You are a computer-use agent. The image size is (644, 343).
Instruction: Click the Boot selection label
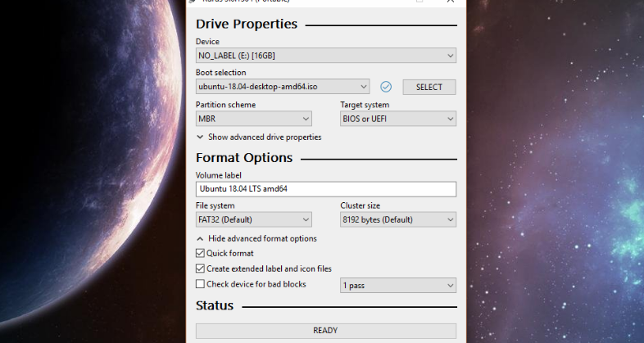pyautogui.click(x=221, y=73)
